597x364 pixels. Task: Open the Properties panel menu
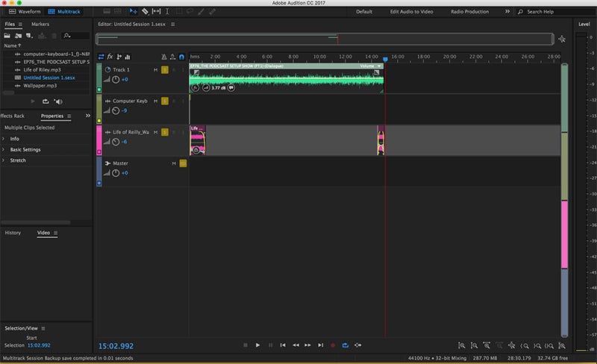(x=69, y=116)
